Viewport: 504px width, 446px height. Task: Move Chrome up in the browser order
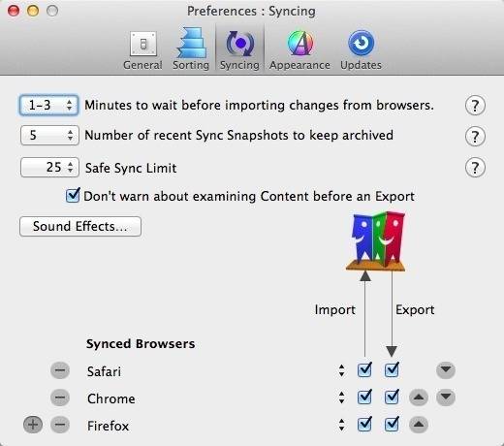[419, 398]
